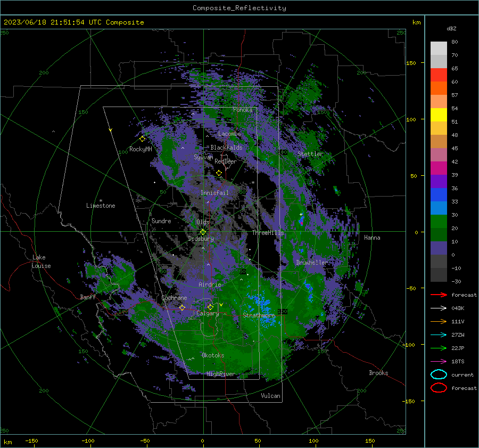Click the Okotoks city label
Image resolution: width=479 pixels, height=448 pixels.
coord(213,355)
